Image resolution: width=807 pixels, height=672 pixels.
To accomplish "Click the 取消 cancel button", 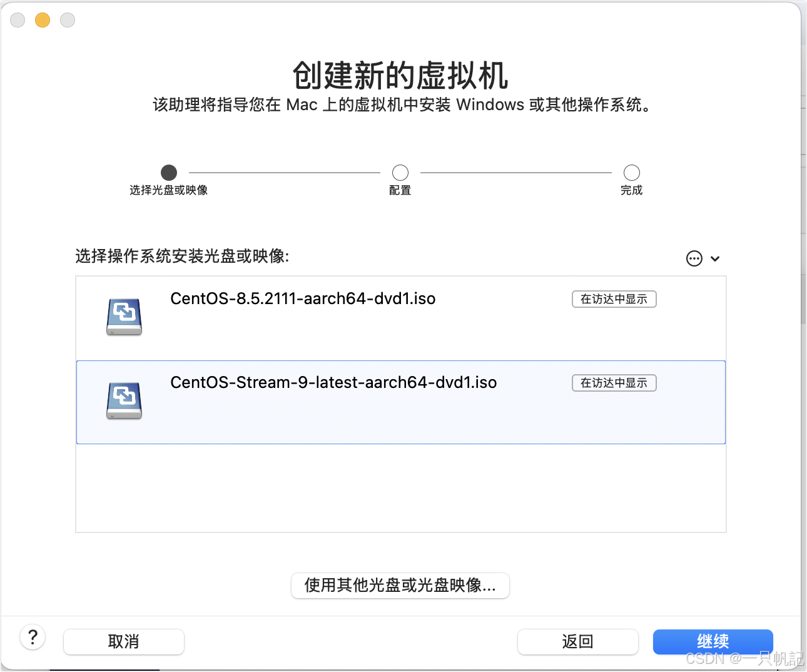I will pos(124,641).
